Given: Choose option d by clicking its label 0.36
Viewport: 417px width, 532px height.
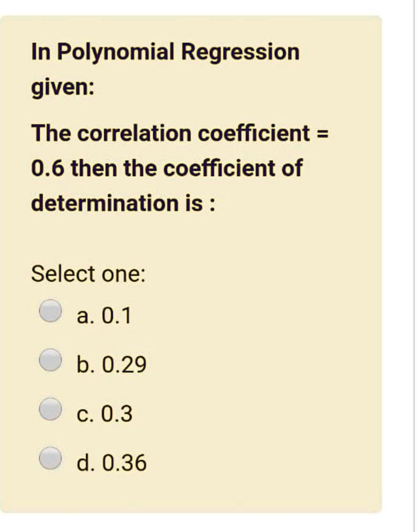Looking at the screenshot, I should coord(126,462).
